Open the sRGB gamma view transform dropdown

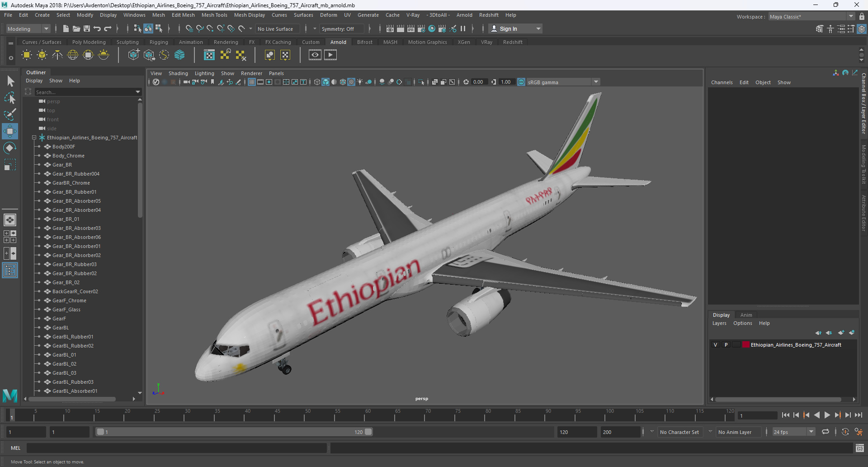(x=563, y=82)
